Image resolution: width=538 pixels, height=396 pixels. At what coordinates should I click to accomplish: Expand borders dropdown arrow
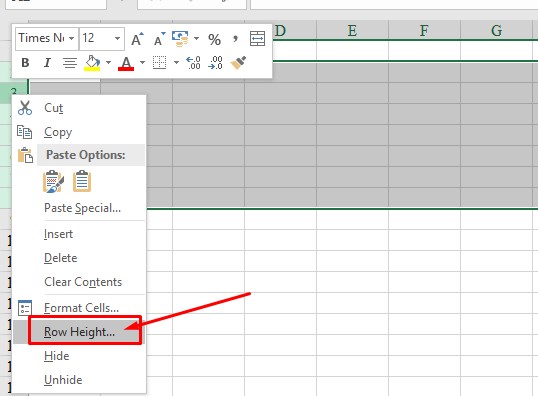[176, 62]
